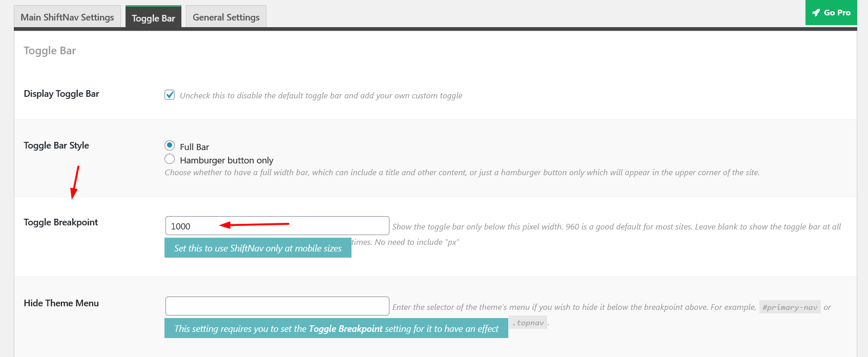The height and width of the screenshot is (357, 868).
Task: Select the Full Bar radio option
Action: 170,145
